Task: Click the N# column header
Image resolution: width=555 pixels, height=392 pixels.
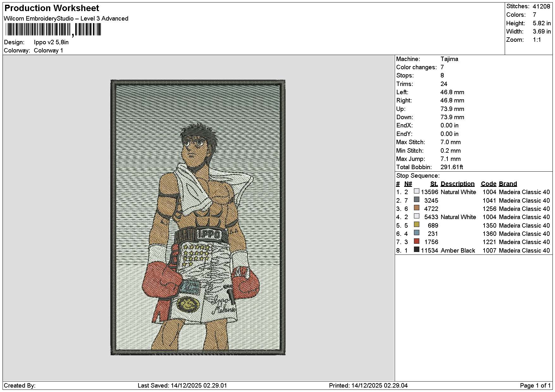Action: coord(408,184)
